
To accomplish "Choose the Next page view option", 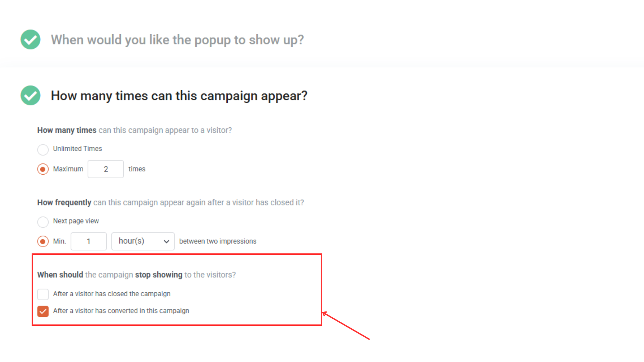I will pyautogui.click(x=43, y=222).
